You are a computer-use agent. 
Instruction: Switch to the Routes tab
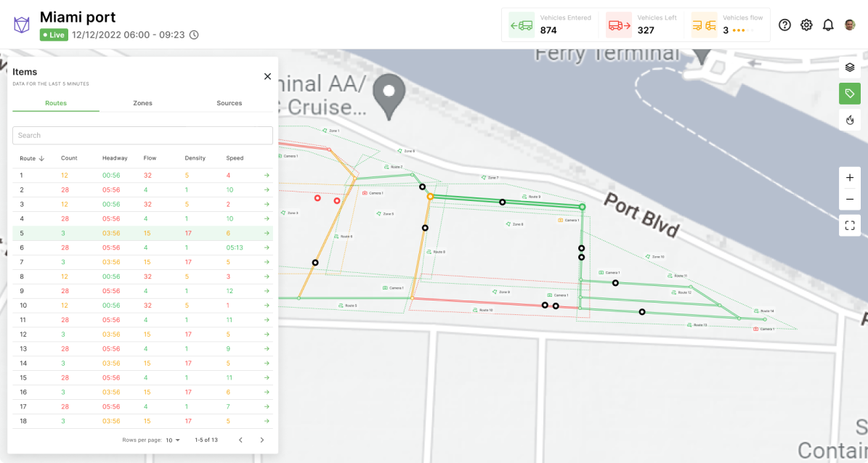click(56, 103)
